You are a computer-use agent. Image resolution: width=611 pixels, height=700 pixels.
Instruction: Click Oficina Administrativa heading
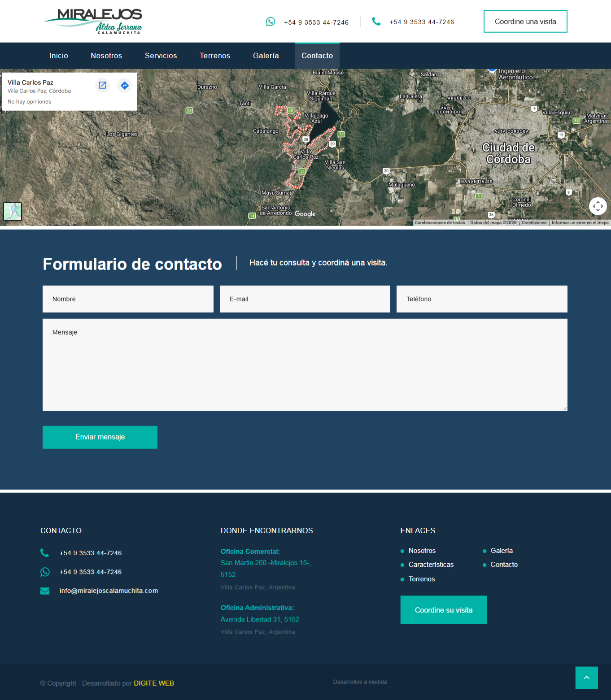pyautogui.click(x=257, y=608)
